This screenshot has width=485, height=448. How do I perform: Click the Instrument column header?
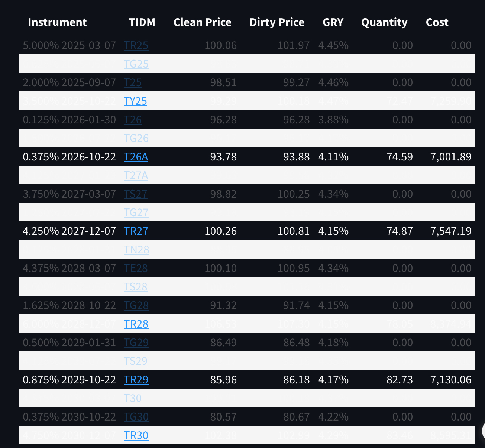(57, 22)
